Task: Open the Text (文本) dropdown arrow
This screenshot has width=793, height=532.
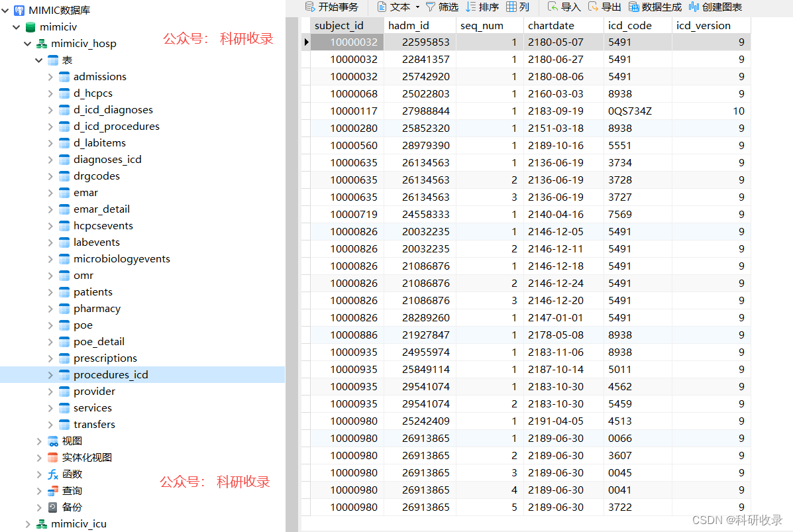Action: [x=418, y=7]
